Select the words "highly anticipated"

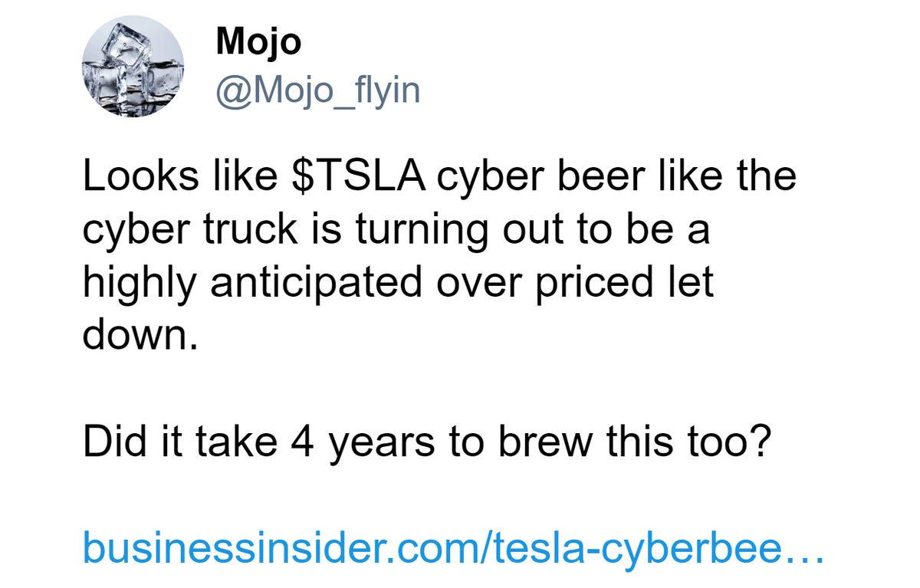point(253,284)
